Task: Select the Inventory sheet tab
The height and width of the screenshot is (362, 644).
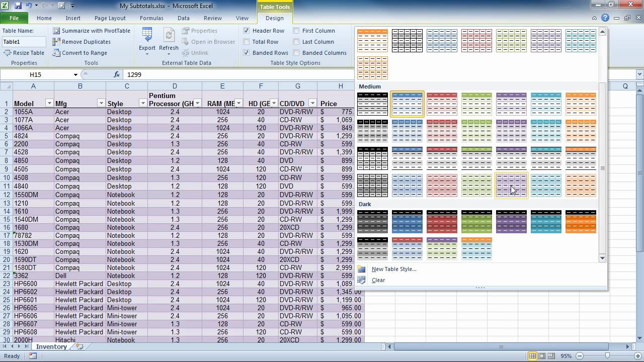Action: [51, 347]
